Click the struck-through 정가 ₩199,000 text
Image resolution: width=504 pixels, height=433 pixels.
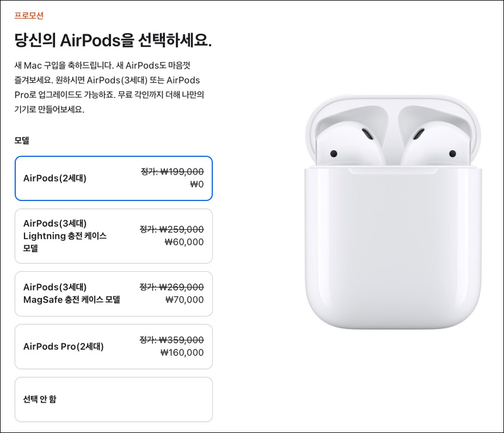pyautogui.click(x=172, y=171)
